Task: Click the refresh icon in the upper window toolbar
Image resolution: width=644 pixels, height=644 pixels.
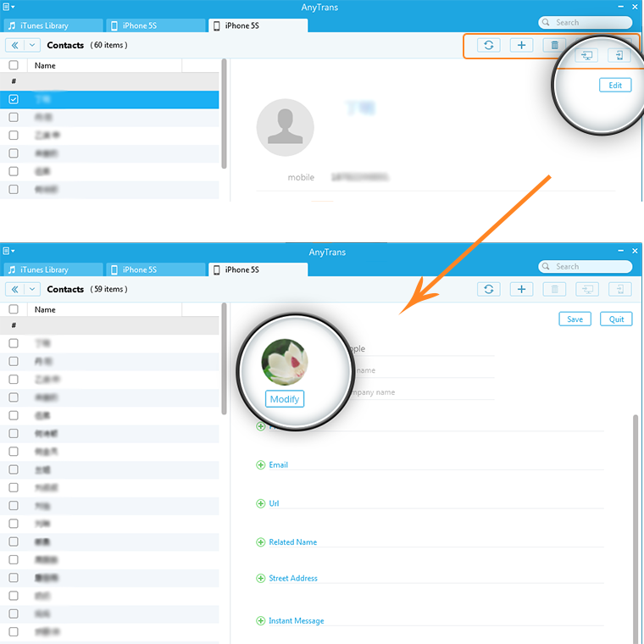Action: 488,45
